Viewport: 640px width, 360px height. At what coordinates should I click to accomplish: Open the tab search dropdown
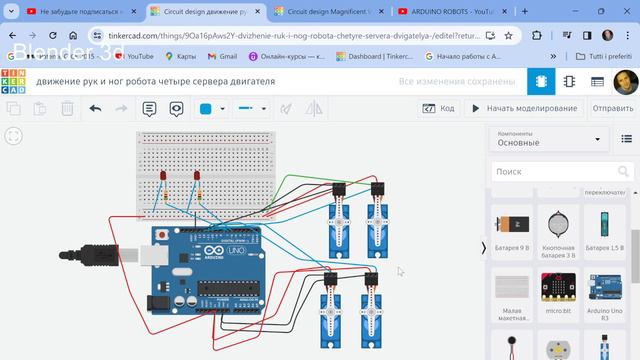coord(11,11)
